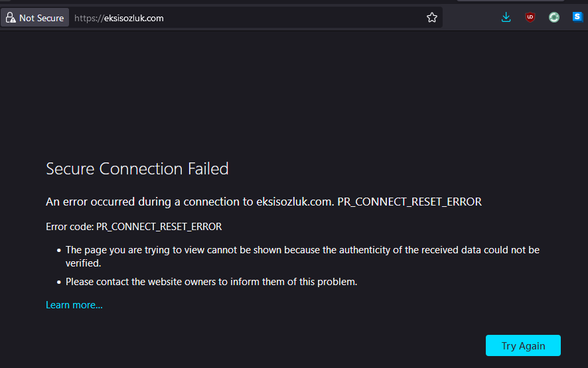This screenshot has height=368, width=588.
Task: Bookmark this page with the star icon
Action: click(x=432, y=18)
